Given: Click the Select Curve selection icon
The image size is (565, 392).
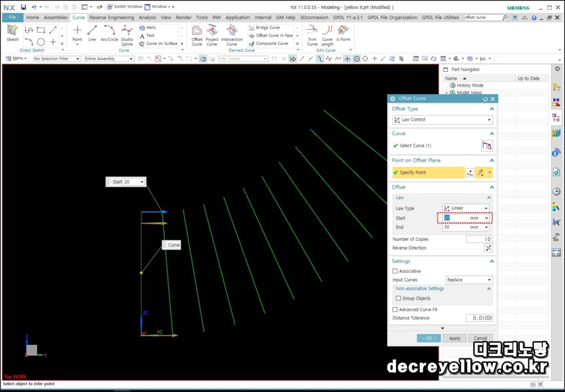Looking at the screenshot, I should pyautogui.click(x=487, y=146).
